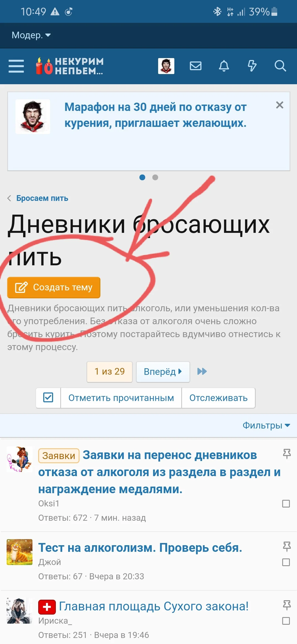Expand the Фильтры dropdown

pyautogui.click(x=266, y=425)
